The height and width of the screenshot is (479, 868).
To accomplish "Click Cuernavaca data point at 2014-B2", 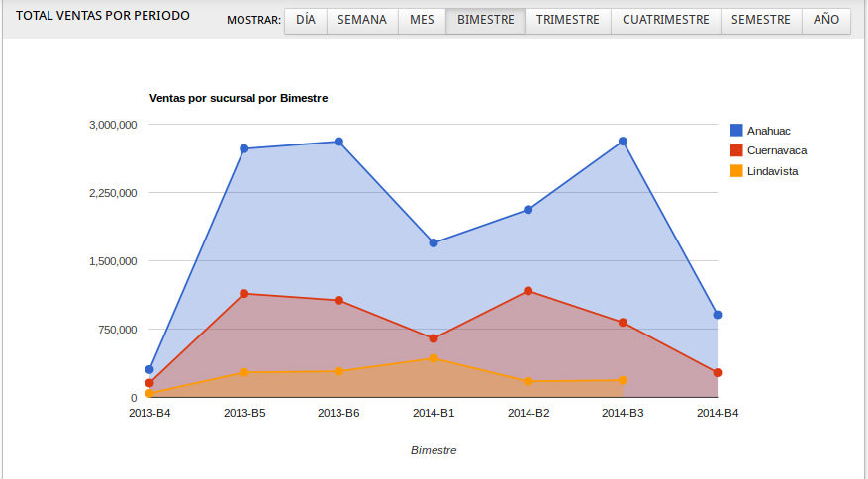I will tap(529, 291).
